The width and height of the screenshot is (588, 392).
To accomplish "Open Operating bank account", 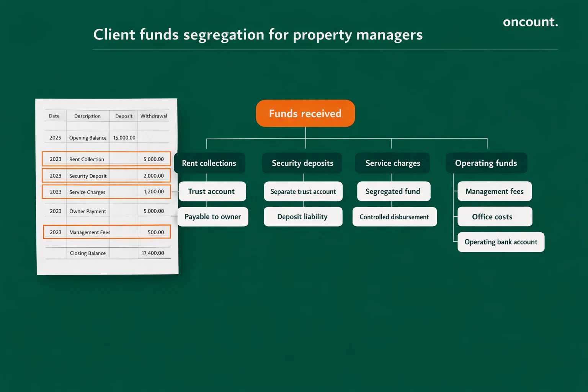I will pos(501,242).
